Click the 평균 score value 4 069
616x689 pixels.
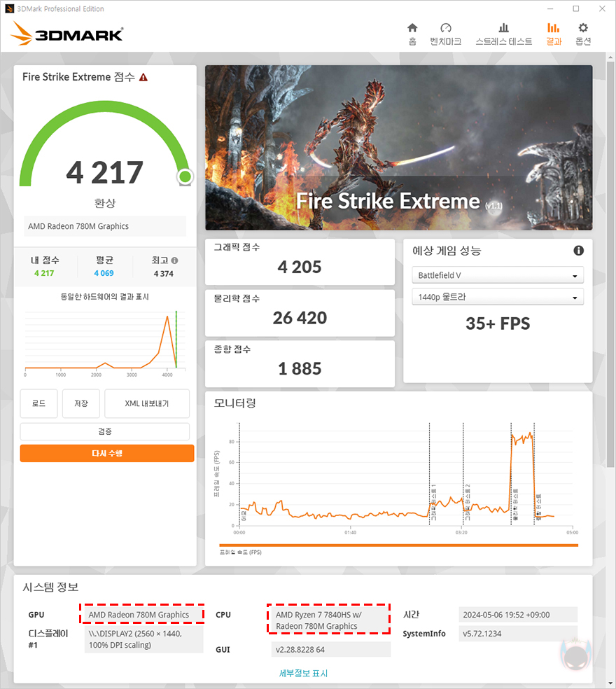pos(104,273)
